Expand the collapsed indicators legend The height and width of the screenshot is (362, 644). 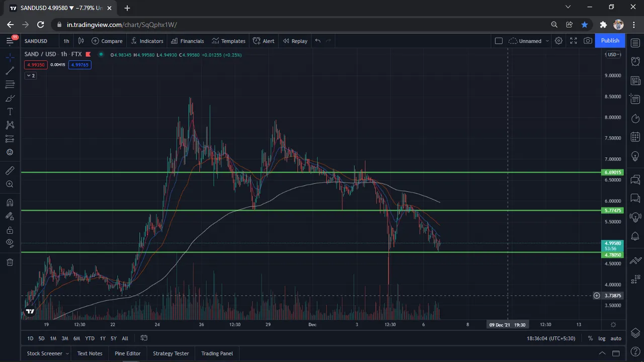31,75
